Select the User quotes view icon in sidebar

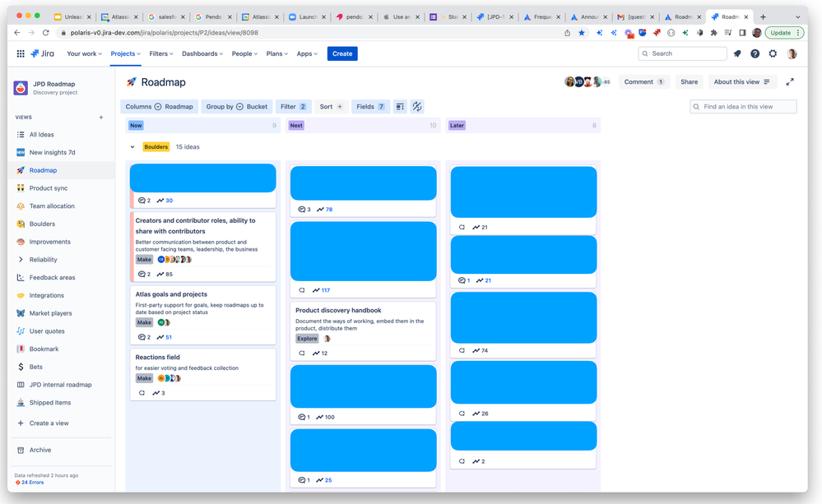click(20, 331)
